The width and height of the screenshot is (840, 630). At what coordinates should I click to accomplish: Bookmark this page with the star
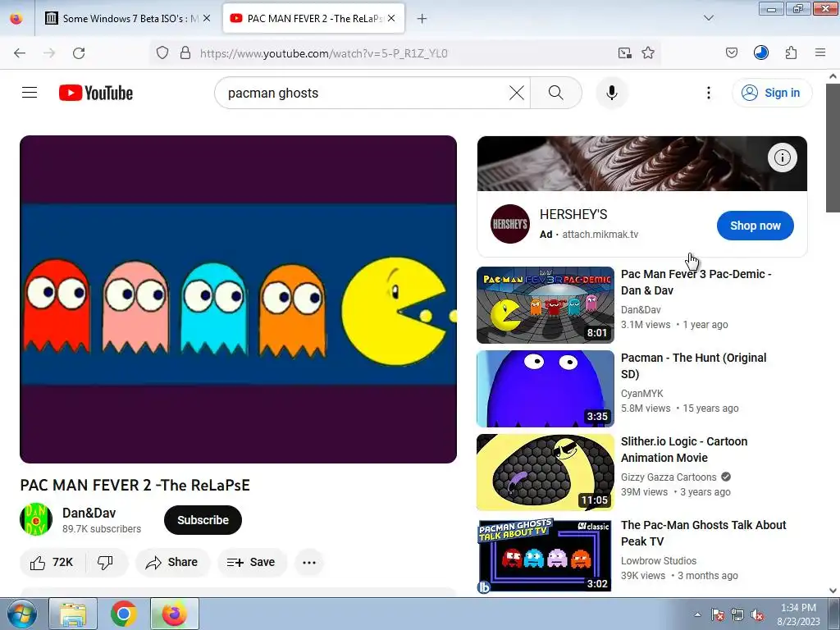(648, 52)
